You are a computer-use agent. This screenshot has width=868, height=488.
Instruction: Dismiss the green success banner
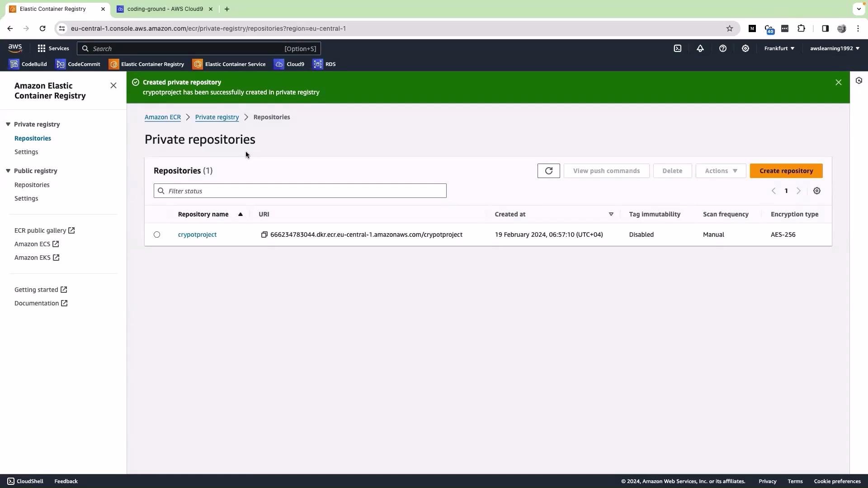pyautogui.click(x=838, y=82)
